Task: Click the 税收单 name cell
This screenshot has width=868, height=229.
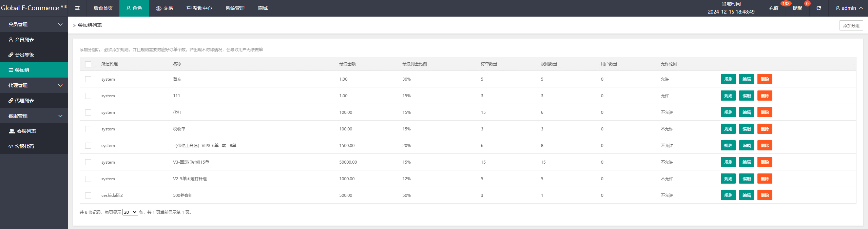Action: coord(179,129)
